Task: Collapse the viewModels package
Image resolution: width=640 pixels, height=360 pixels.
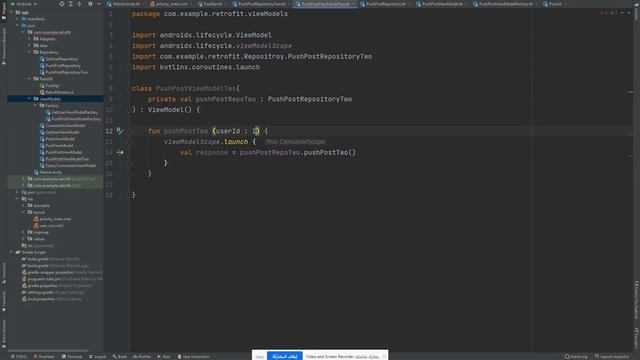Action: tap(29, 99)
